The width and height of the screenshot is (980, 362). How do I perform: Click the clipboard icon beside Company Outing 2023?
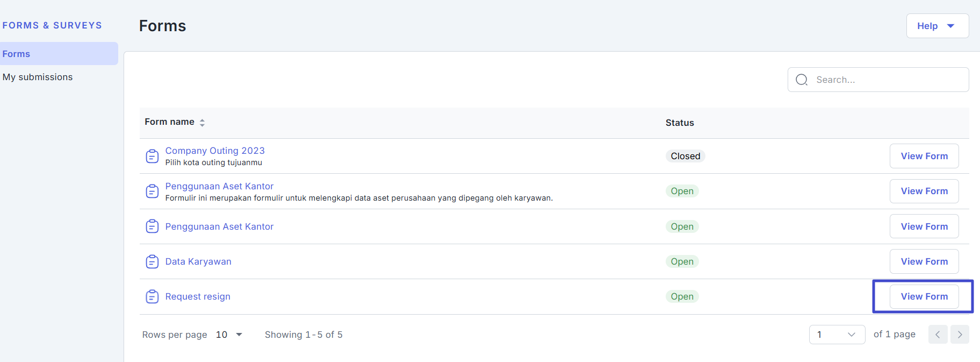[x=152, y=156]
